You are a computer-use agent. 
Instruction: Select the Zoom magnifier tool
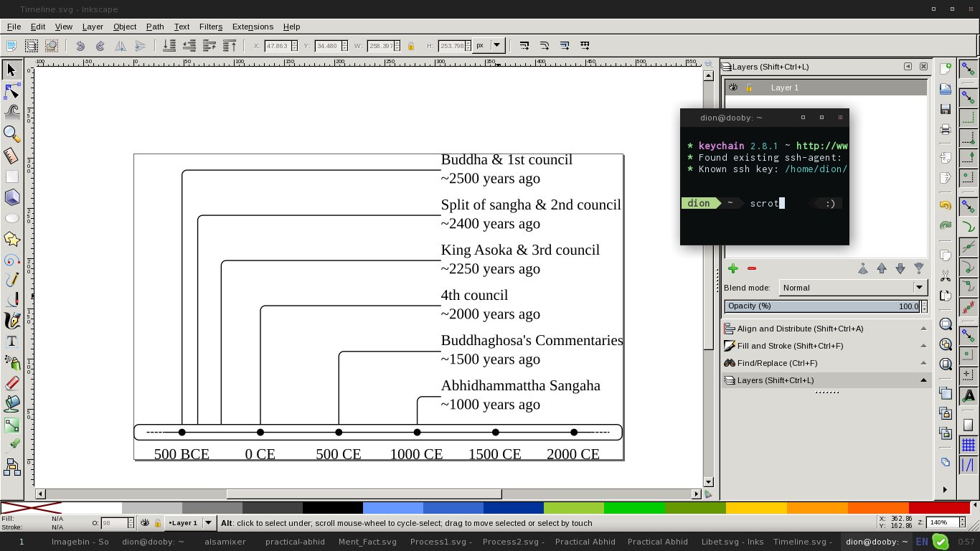coord(11,133)
